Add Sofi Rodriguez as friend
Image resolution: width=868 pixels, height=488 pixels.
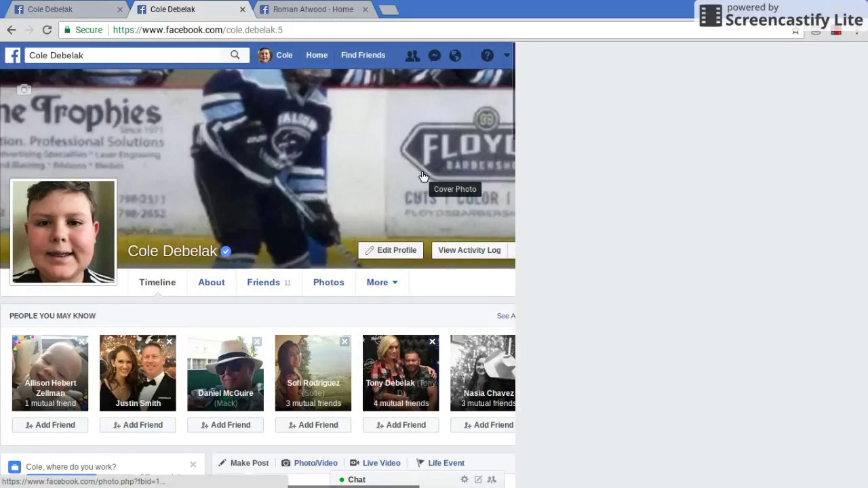[313, 425]
